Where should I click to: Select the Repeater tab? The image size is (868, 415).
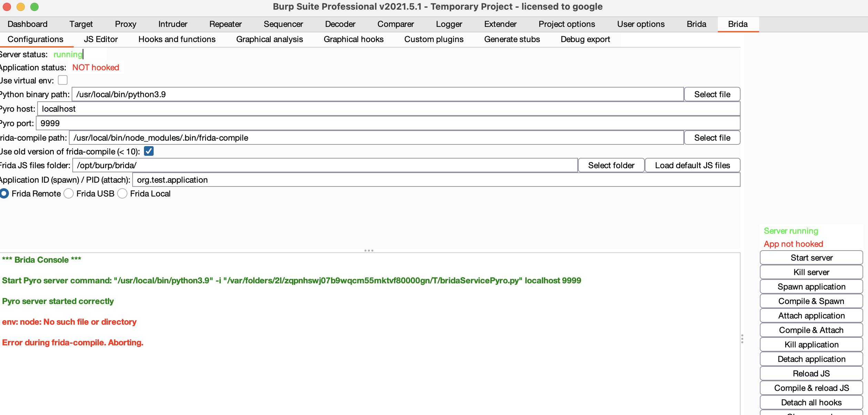[x=225, y=24]
